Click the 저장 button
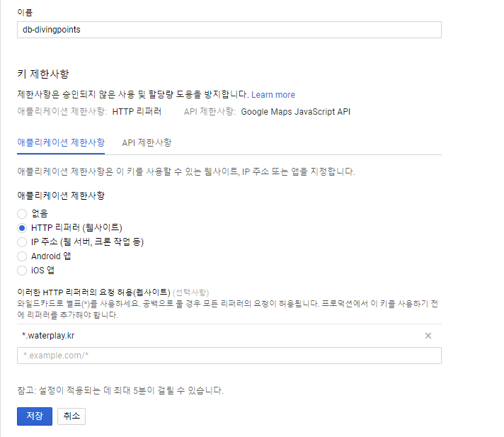504x437 pixels. 35,416
